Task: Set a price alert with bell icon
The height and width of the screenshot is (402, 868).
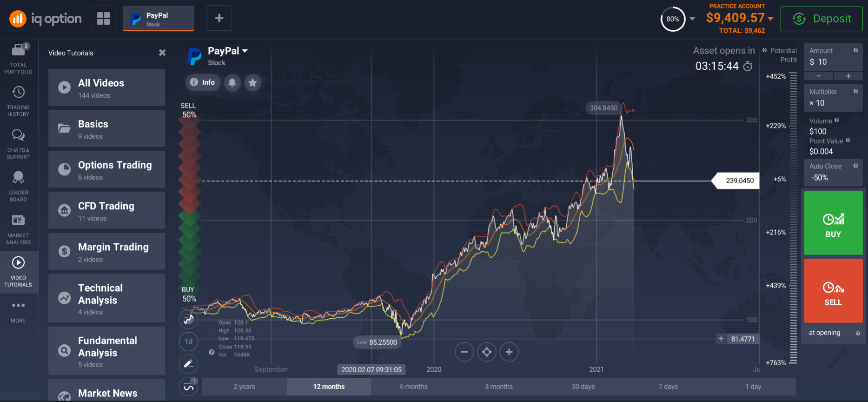Action: (x=232, y=82)
